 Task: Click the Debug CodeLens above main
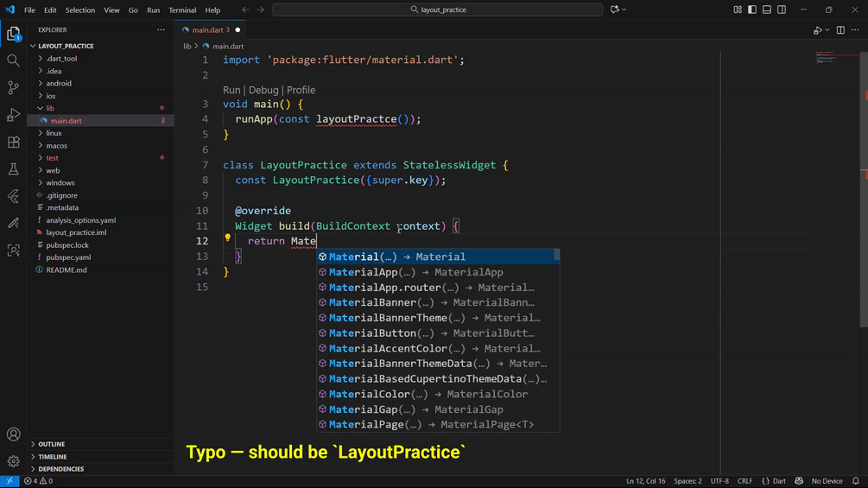pyautogui.click(x=263, y=90)
